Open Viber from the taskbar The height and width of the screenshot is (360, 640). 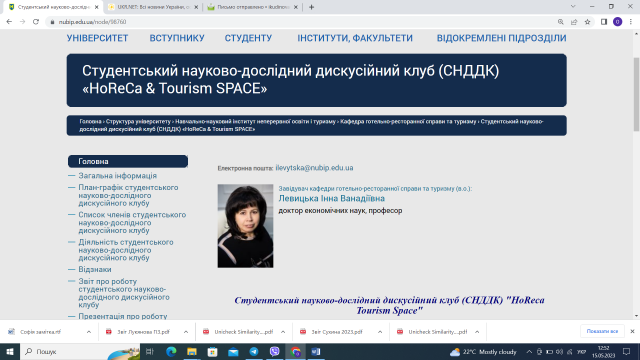275,351
